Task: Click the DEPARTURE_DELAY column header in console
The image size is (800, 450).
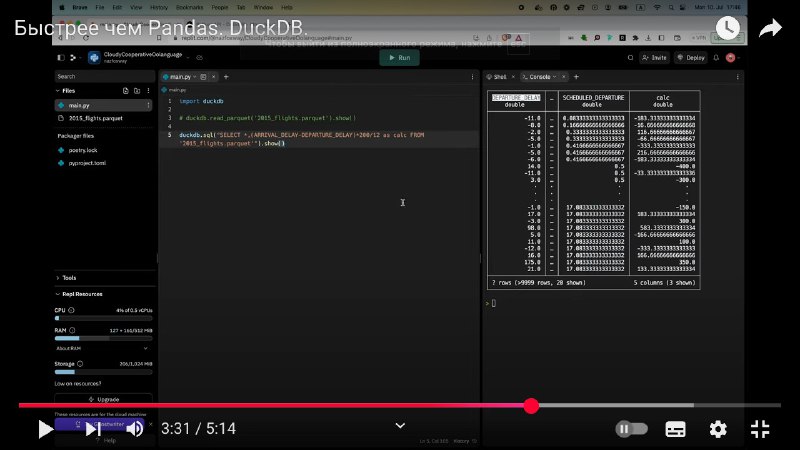Action: [x=516, y=97]
